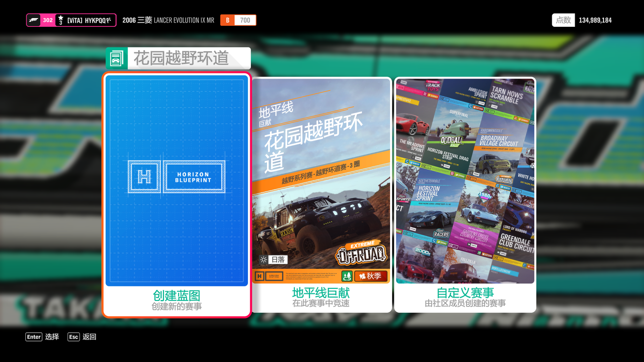This screenshot has height=362, width=644.
Task: Click the Horizon Blueprint H logo icon
Action: coord(144,177)
